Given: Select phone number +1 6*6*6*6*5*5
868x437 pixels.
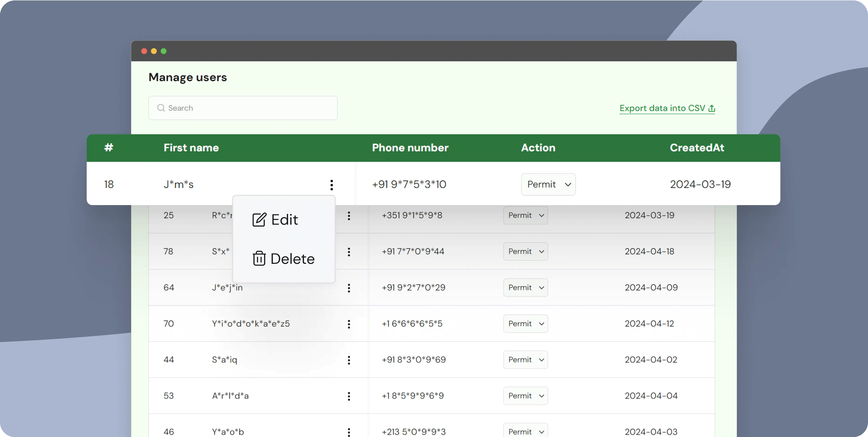Looking at the screenshot, I should (412, 323).
